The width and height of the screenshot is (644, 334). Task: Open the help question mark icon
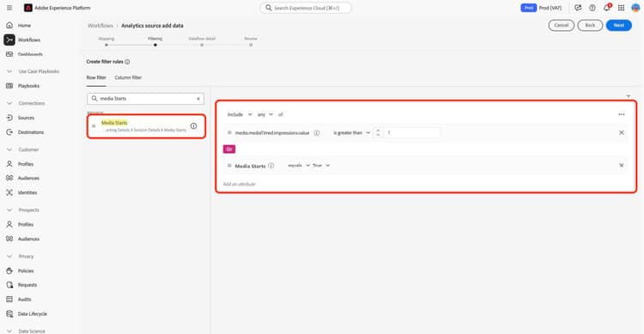tap(592, 8)
